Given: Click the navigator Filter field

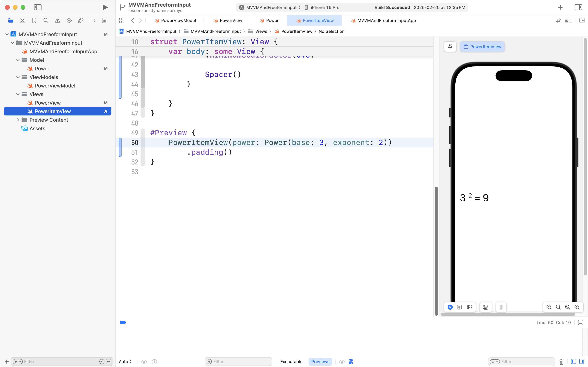Looking at the screenshot, I should 58,361.
